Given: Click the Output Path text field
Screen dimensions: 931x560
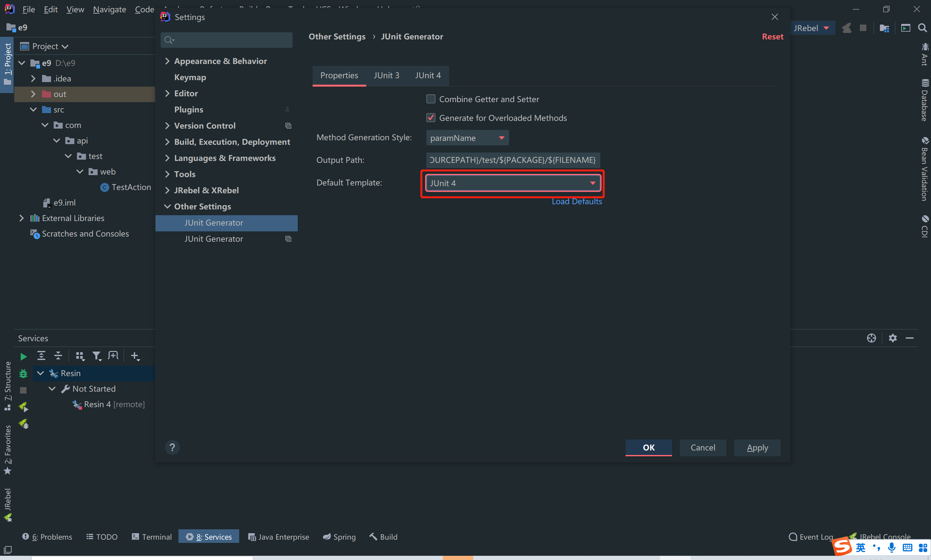Looking at the screenshot, I should (x=513, y=160).
